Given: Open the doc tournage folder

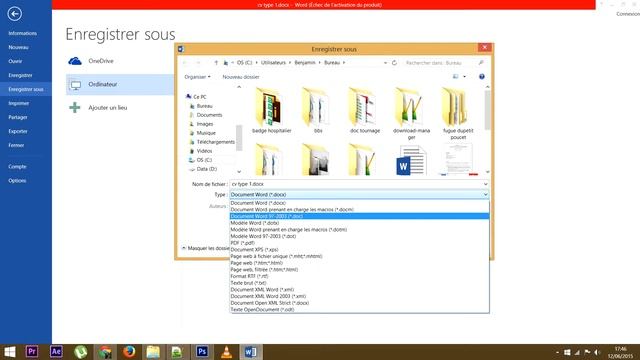Looking at the screenshot, I should click(x=364, y=111).
